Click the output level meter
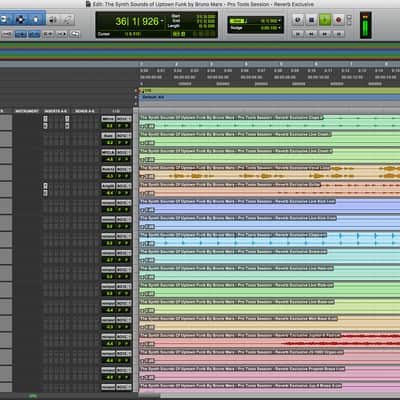 [365, 25]
